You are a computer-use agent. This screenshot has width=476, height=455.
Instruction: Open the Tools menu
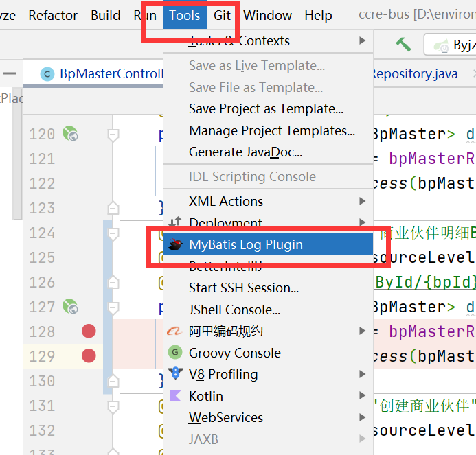click(184, 15)
